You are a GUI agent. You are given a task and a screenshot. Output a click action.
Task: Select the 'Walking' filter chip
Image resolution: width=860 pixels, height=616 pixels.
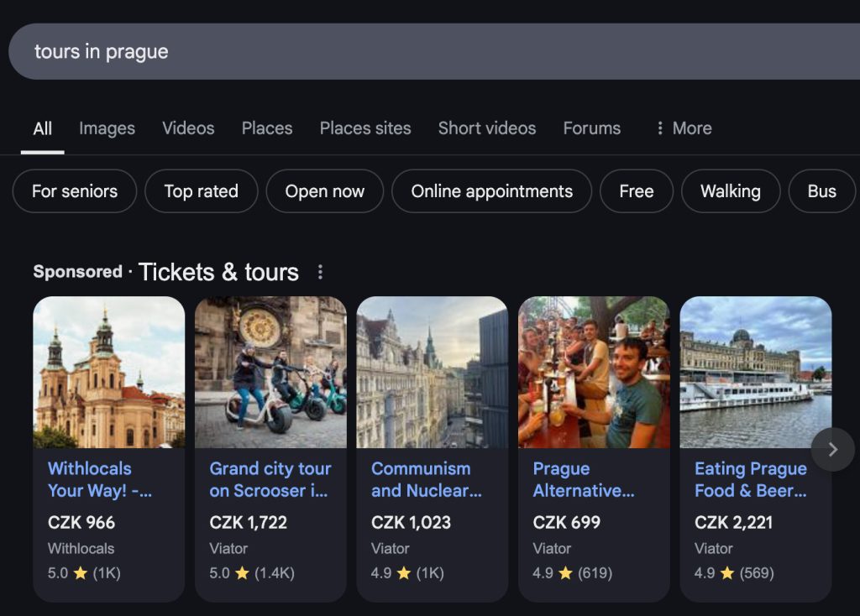pyautogui.click(x=731, y=191)
